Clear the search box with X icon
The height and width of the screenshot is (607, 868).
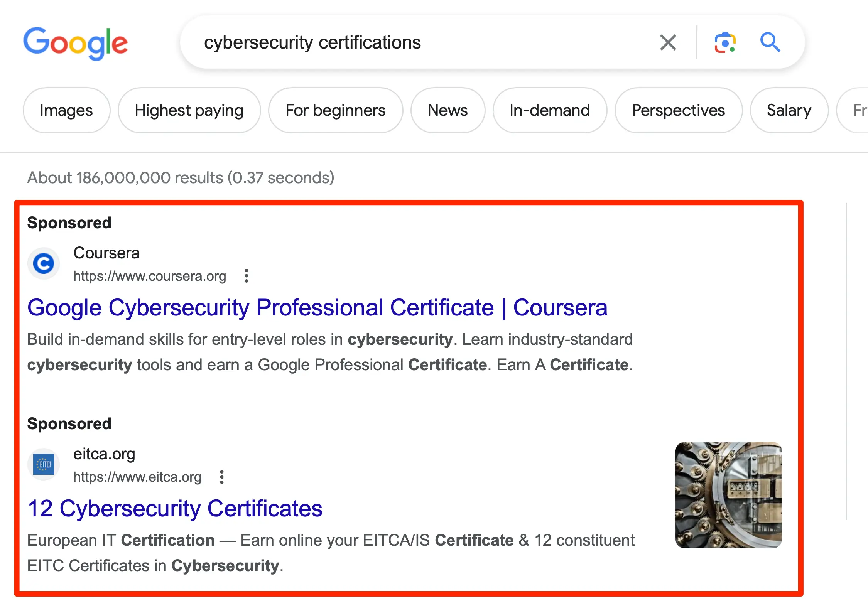tap(668, 42)
